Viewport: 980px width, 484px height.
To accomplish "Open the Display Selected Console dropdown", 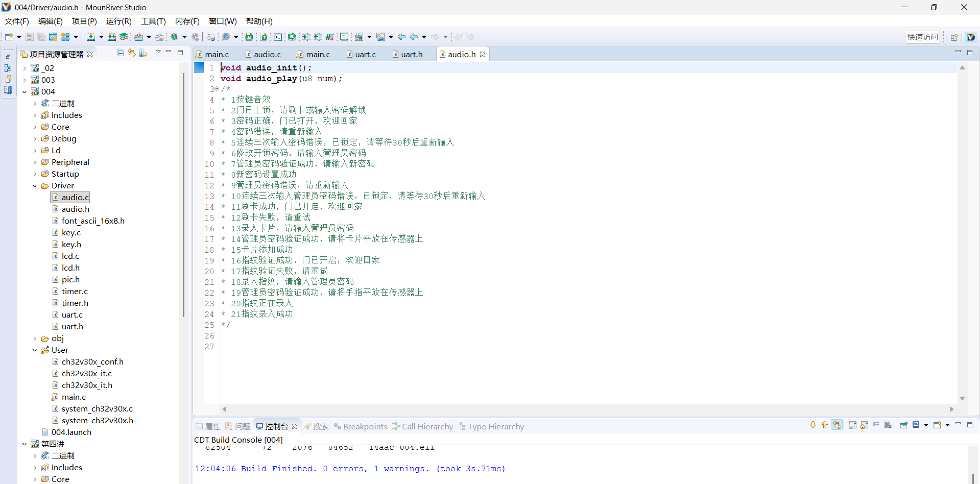I will 926,425.
